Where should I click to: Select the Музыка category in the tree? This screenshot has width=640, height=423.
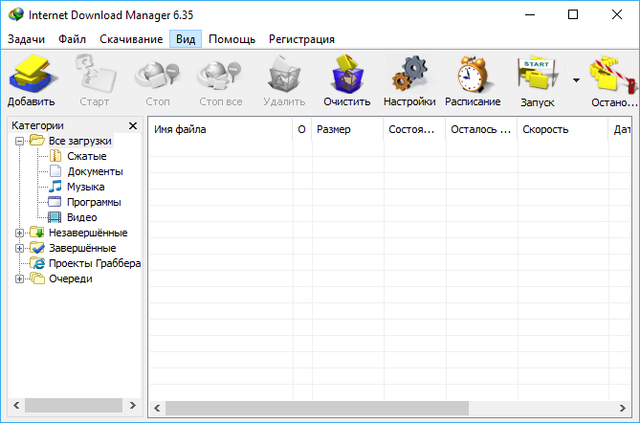pyautogui.click(x=85, y=187)
